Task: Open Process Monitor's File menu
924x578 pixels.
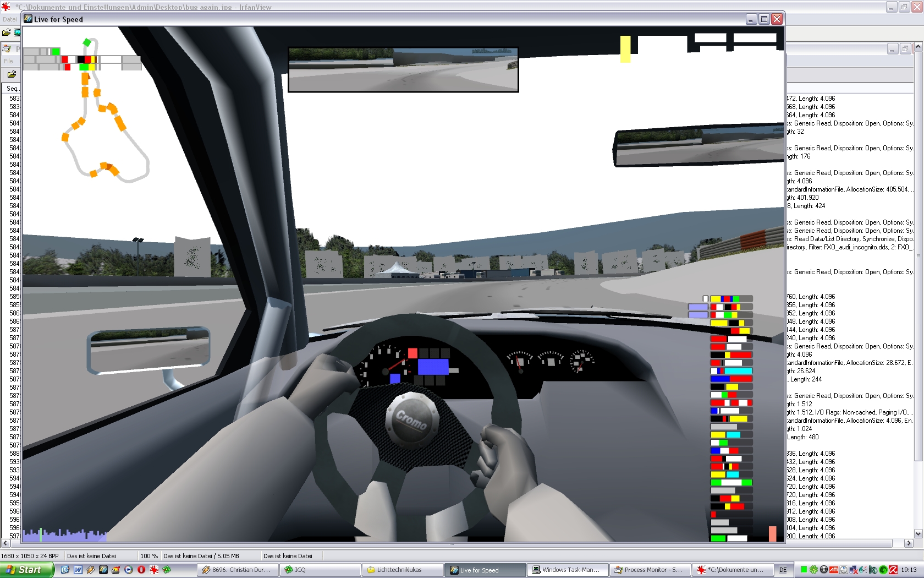Action: click(8, 61)
